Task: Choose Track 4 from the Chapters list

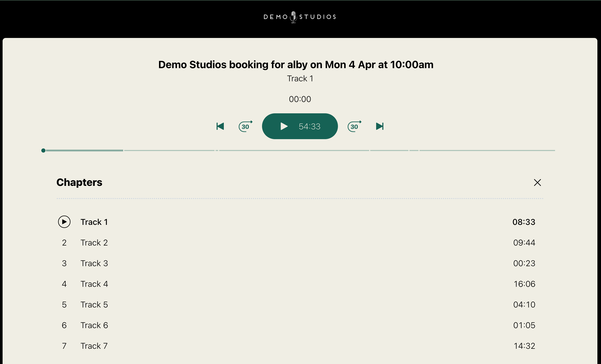Action: (x=94, y=284)
